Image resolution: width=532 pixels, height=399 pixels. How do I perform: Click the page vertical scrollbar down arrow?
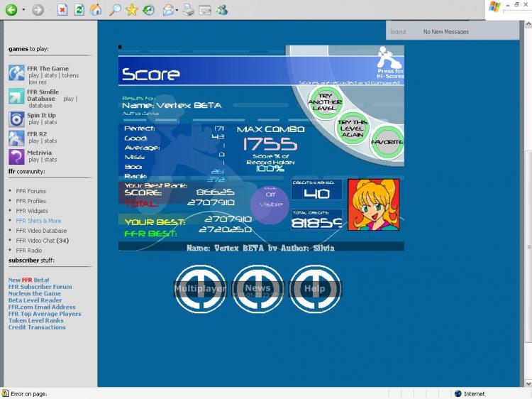click(x=528, y=383)
